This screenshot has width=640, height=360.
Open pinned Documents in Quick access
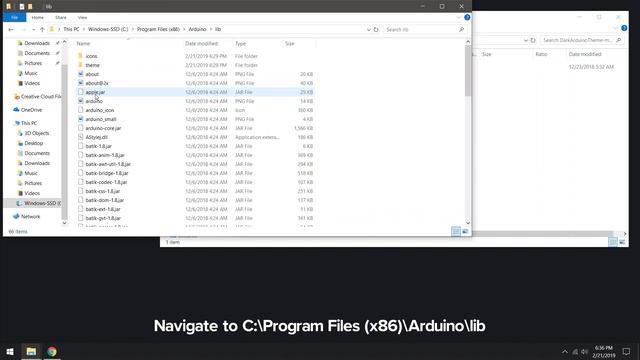[x=37, y=53]
